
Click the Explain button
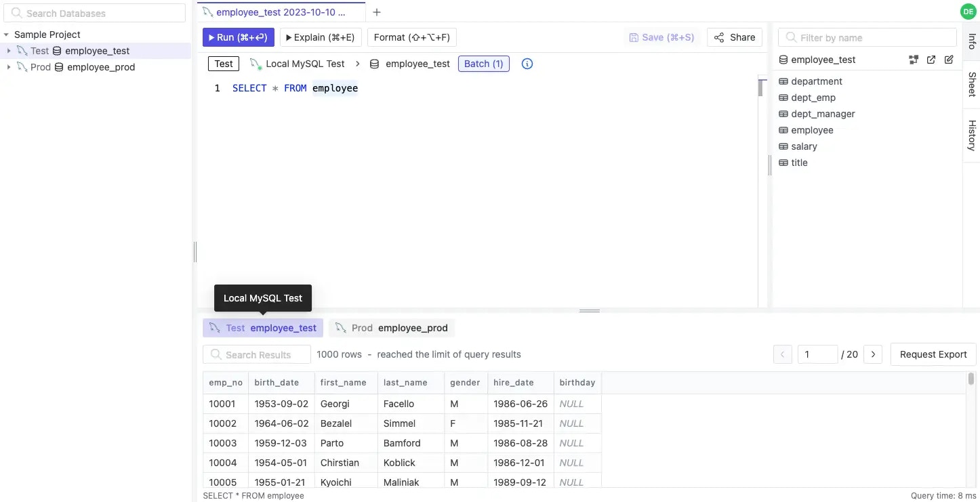pos(321,37)
